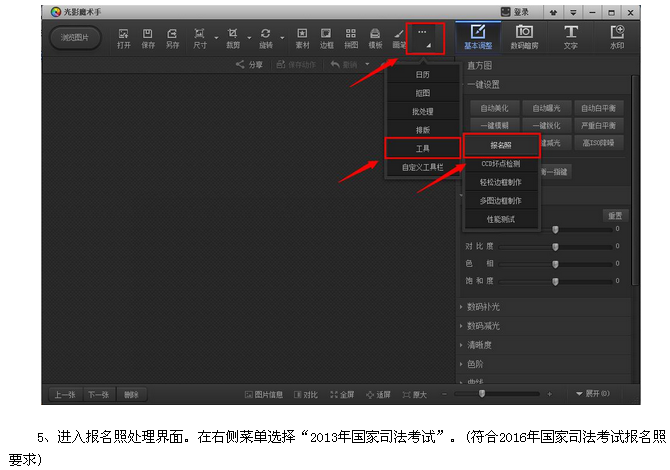Choose 多图边框制作 in the submenu
670x470 pixels.
pyautogui.click(x=501, y=200)
